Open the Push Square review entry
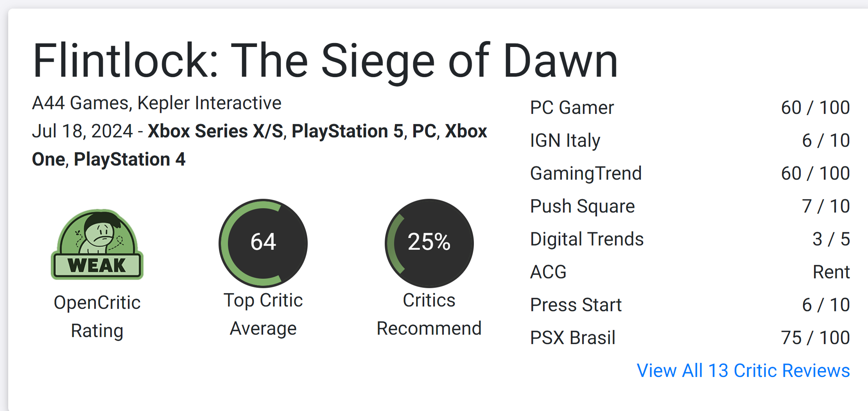Image resolution: width=868 pixels, height=411 pixels. coord(690,206)
